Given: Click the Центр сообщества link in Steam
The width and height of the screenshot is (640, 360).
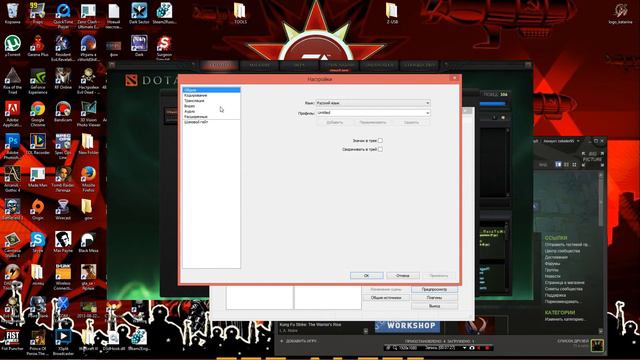Looking at the screenshot, I should coord(562,251).
